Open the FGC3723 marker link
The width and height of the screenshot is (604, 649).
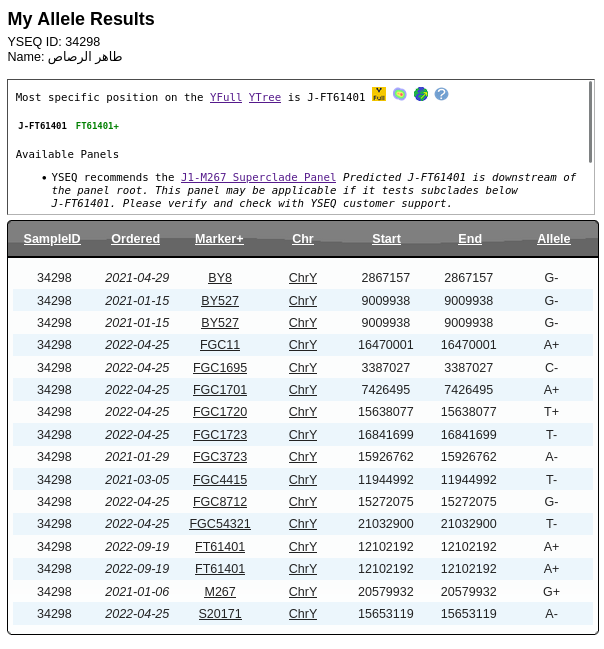tap(220, 457)
